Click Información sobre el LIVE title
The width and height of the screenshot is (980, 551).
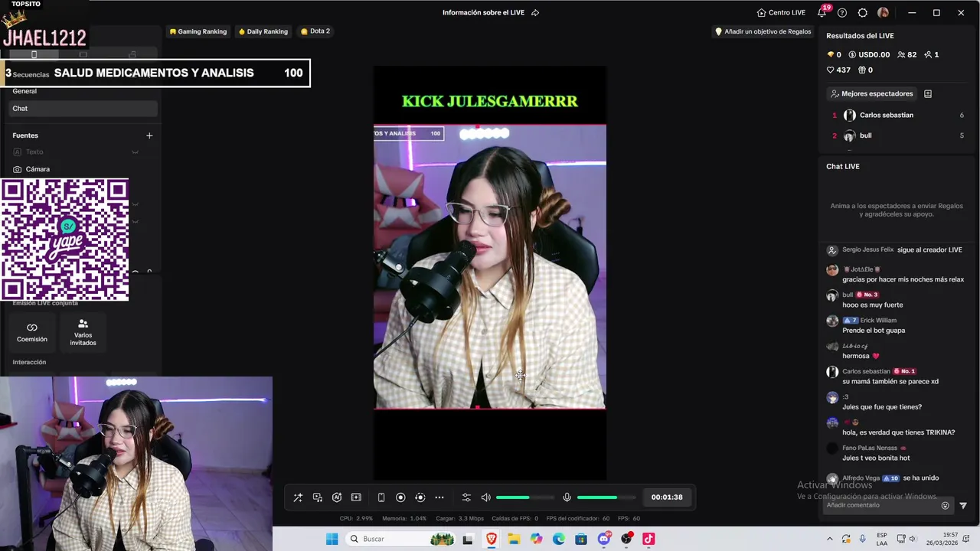point(483,12)
